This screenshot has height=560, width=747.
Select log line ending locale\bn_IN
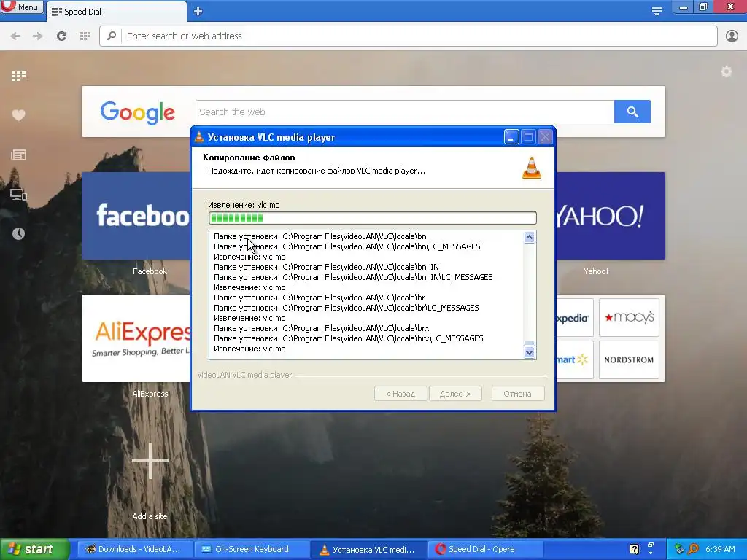(x=326, y=267)
